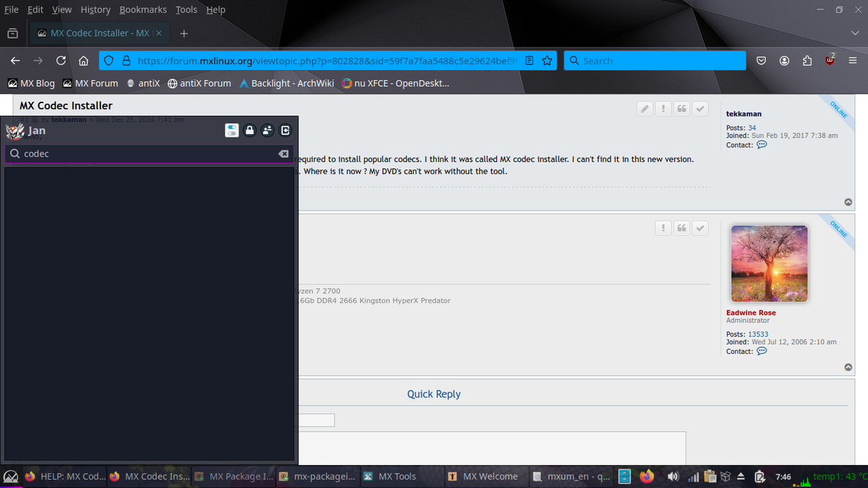Report Eadwine Rose's post
Viewport: 868px width, 488px height.
coord(663,228)
